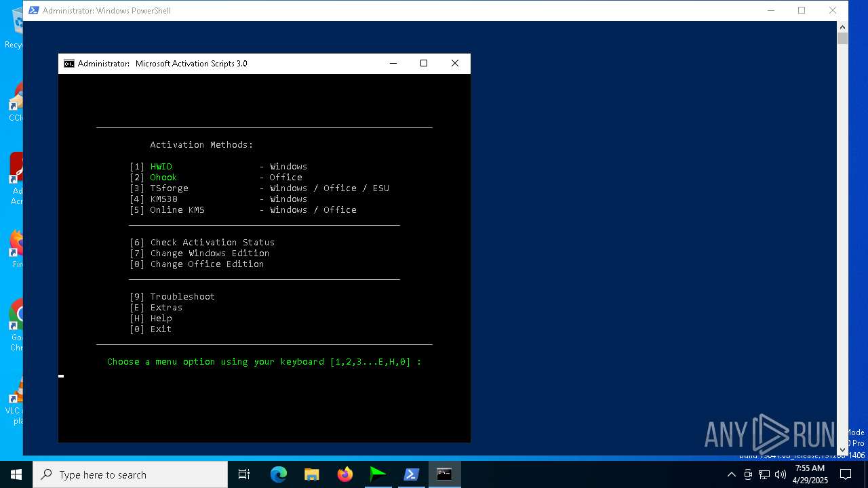This screenshot has height=488, width=868.
Task: Select the cmd console taskbar icon
Action: tap(444, 474)
